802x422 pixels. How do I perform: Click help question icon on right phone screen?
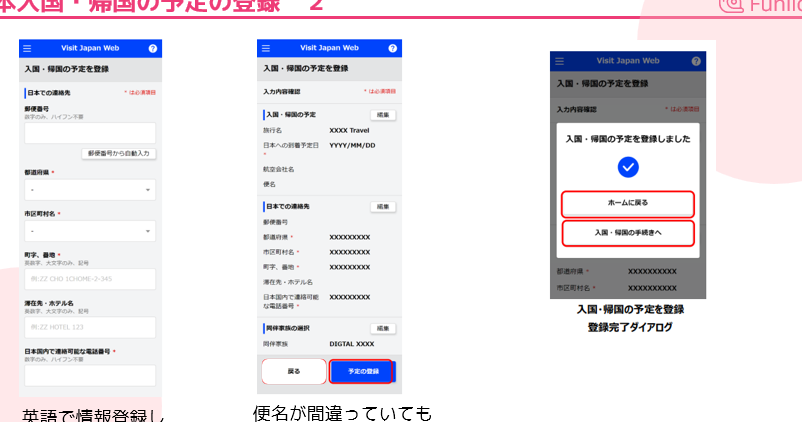[696, 61]
